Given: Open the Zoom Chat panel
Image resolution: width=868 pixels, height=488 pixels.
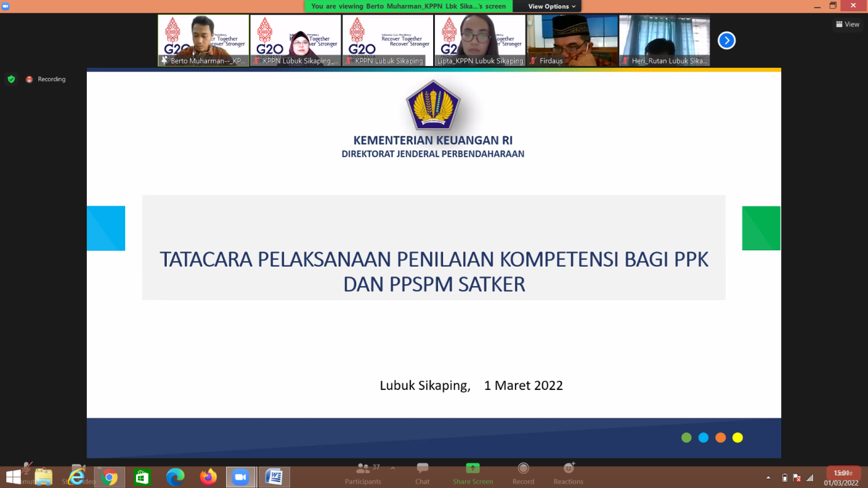Looking at the screenshot, I should 422,474.
